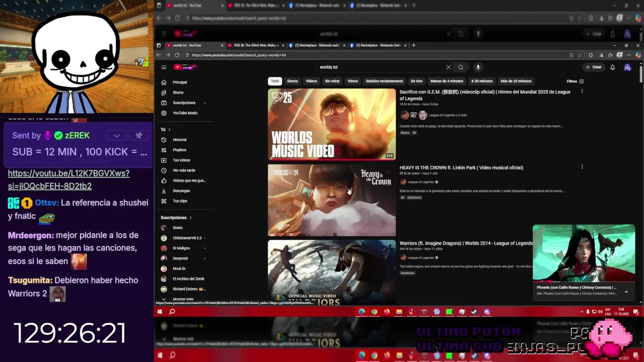
Task: Open Worlds Music Video thumbnail
Action: [x=332, y=124]
